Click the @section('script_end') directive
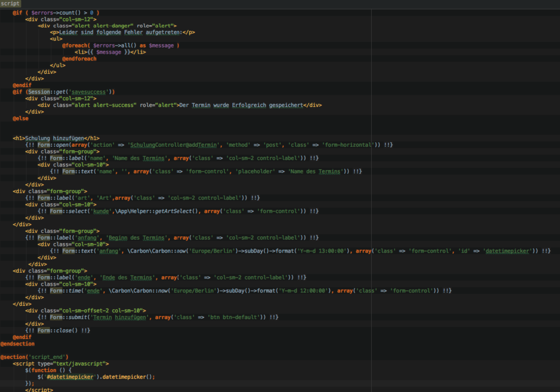This screenshot has width=560, height=392. point(34,357)
